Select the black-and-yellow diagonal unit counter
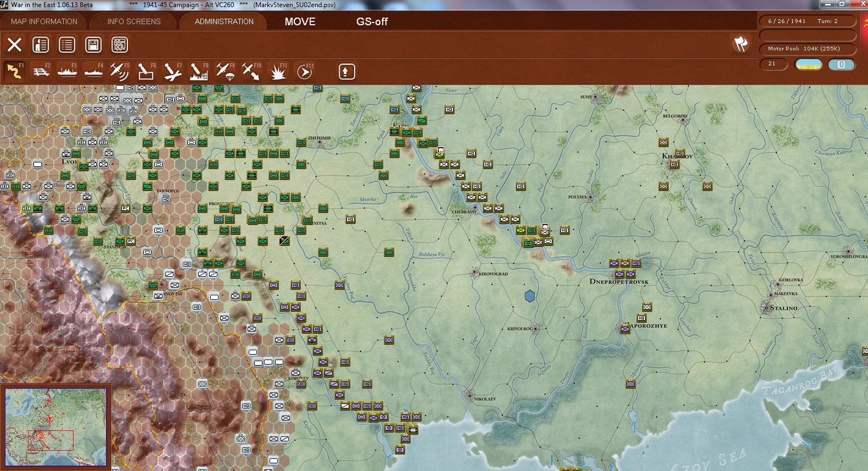The image size is (868, 471). point(284,240)
